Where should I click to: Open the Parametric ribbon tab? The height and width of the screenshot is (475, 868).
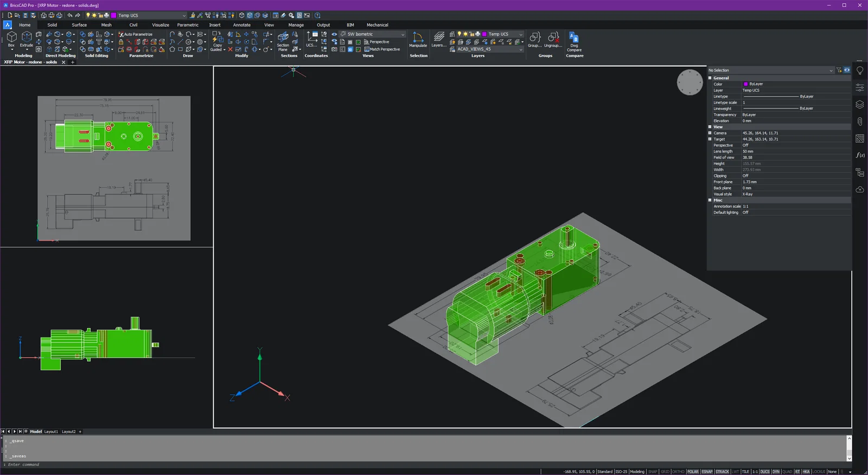[188, 25]
